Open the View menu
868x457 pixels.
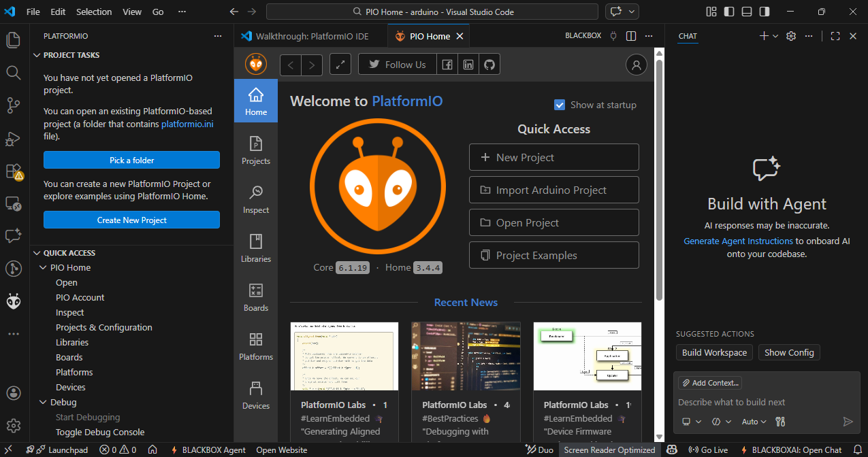click(132, 12)
